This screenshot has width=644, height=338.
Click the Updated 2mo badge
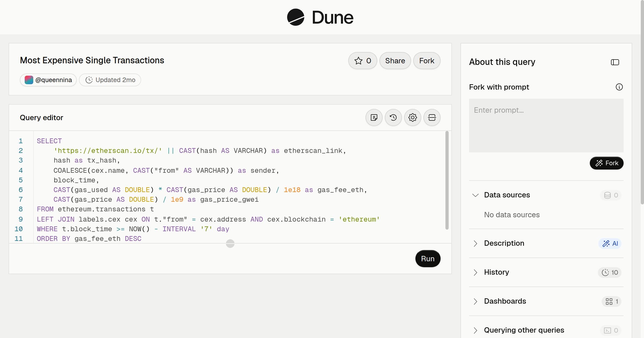point(110,80)
